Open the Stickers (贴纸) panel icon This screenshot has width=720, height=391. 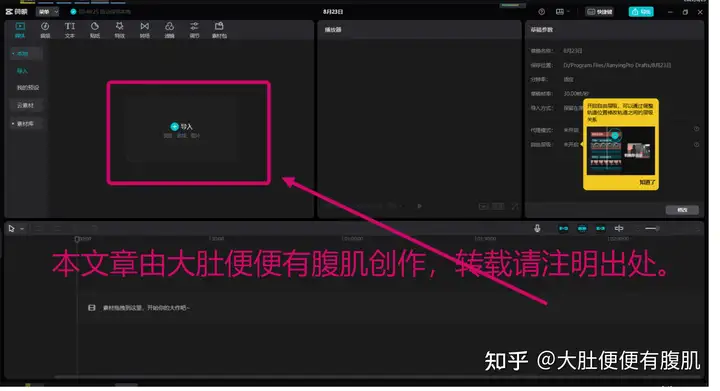click(x=95, y=30)
